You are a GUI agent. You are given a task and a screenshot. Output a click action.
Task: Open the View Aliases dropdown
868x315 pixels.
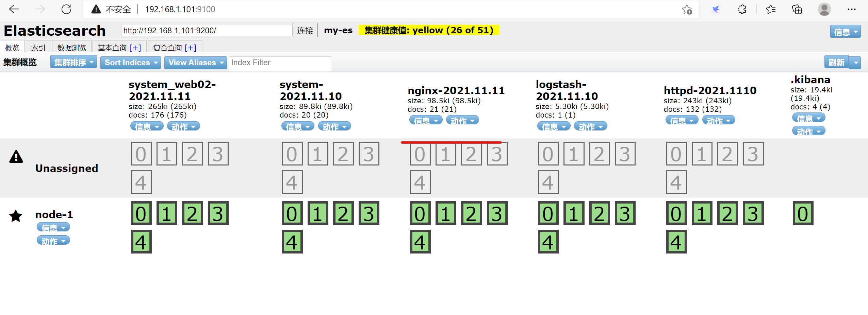pos(195,63)
